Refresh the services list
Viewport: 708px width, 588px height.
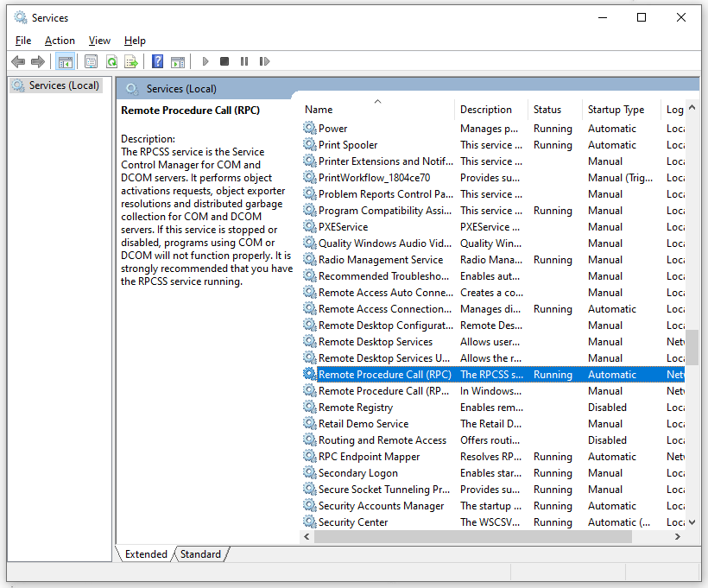pyautogui.click(x=112, y=61)
